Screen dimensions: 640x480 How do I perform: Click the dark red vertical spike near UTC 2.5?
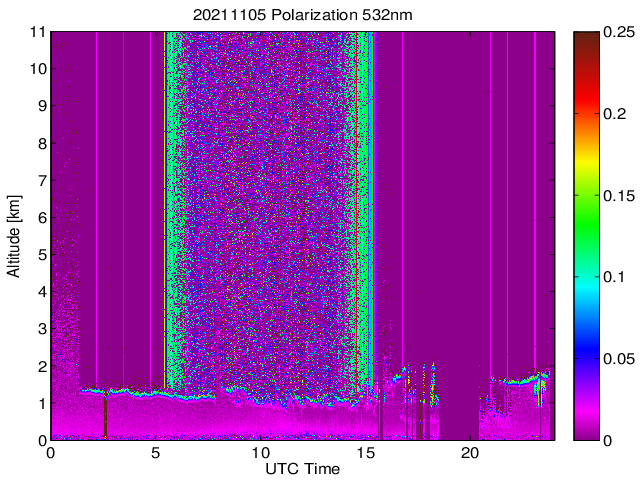click(105, 417)
